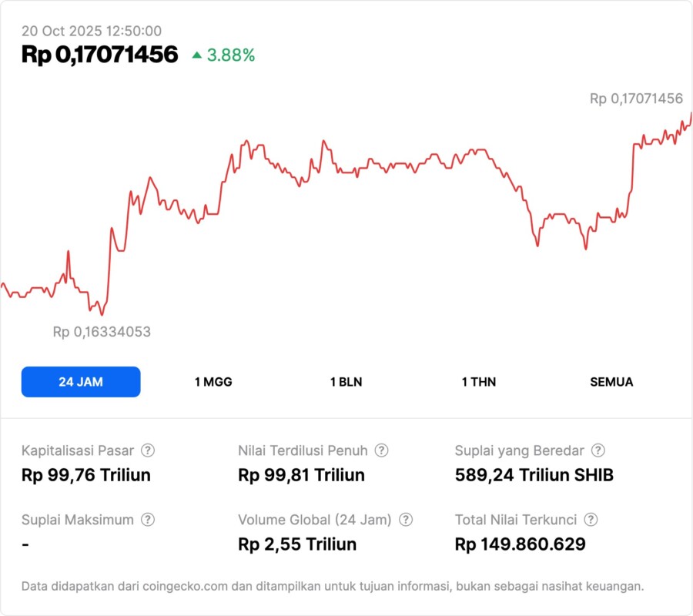Click help icon beside Nilai Terdilusi Penuh
Screen dimensions: 693x616
381,450
